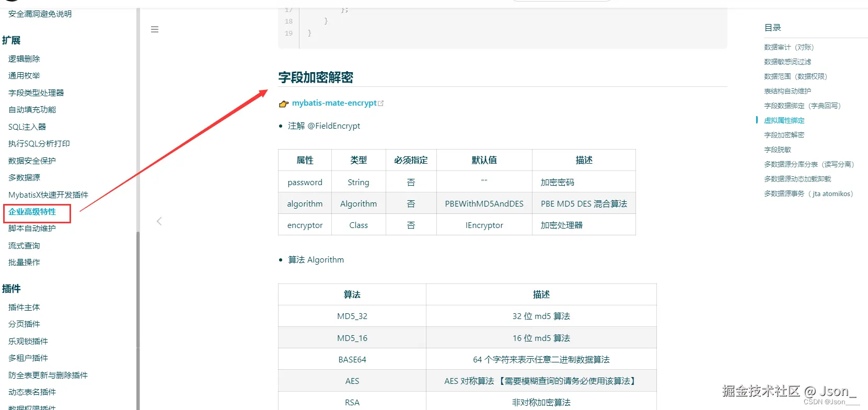Jump to 字段脱敏 in contents
Image resolution: width=868 pixels, height=410 pixels.
pyautogui.click(x=778, y=150)
